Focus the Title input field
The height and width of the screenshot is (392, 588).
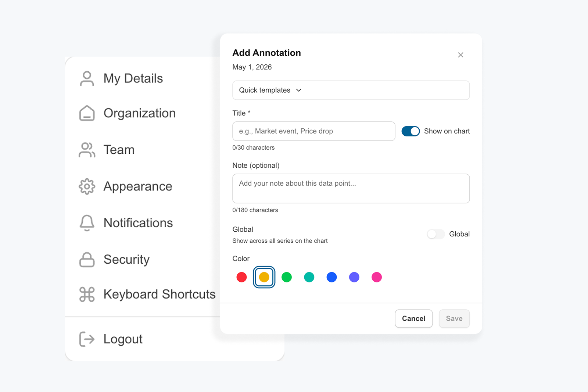[314, 131]
